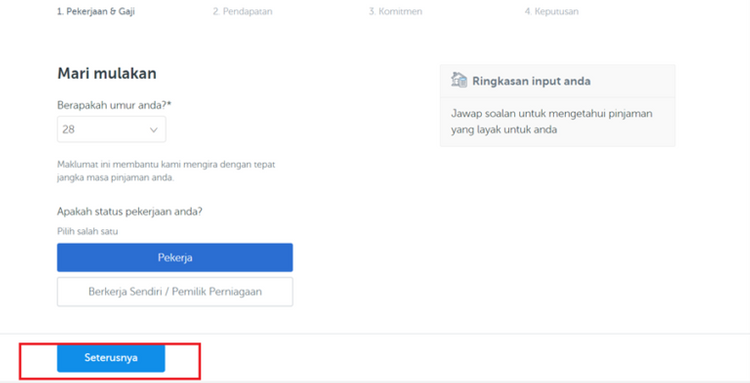
Task: Click the jangka masa pinjaman anda text line
Action: pos(116,178)
